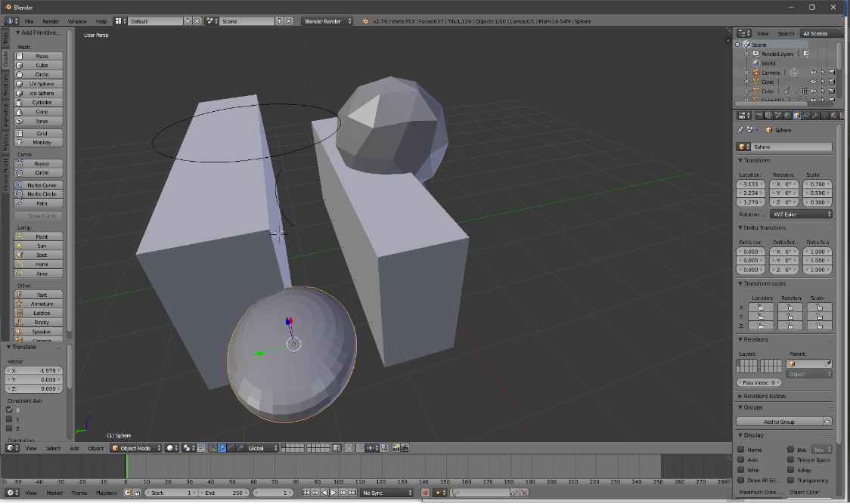Jump to the first frame

[x=306, y=493]
